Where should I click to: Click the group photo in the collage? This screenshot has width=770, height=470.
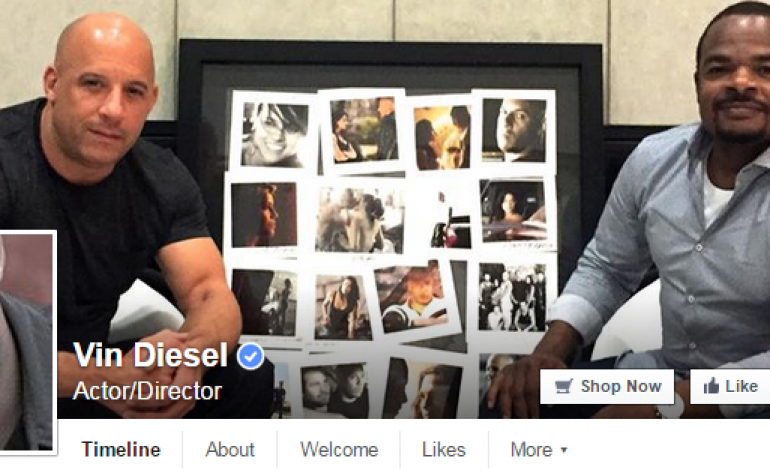click(x=512, y=297)
